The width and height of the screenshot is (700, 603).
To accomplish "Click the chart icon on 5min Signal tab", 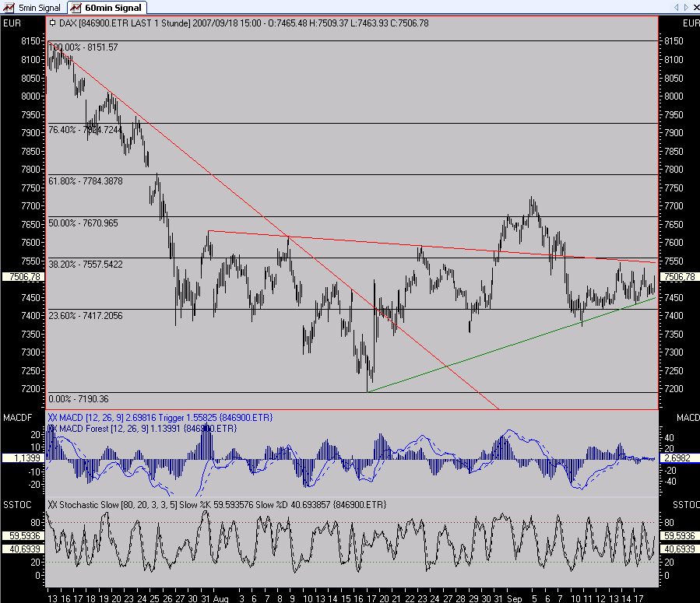I will click(x=9, y=8).
